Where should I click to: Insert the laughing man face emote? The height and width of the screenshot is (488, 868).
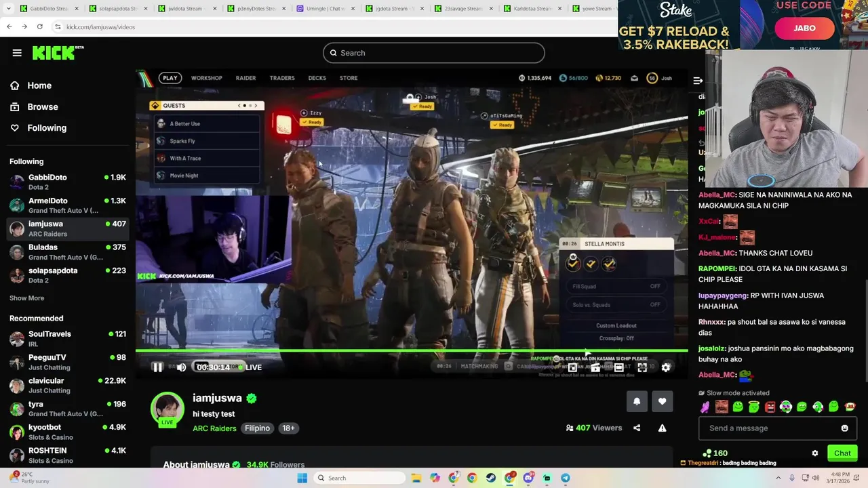coord(722,407)
